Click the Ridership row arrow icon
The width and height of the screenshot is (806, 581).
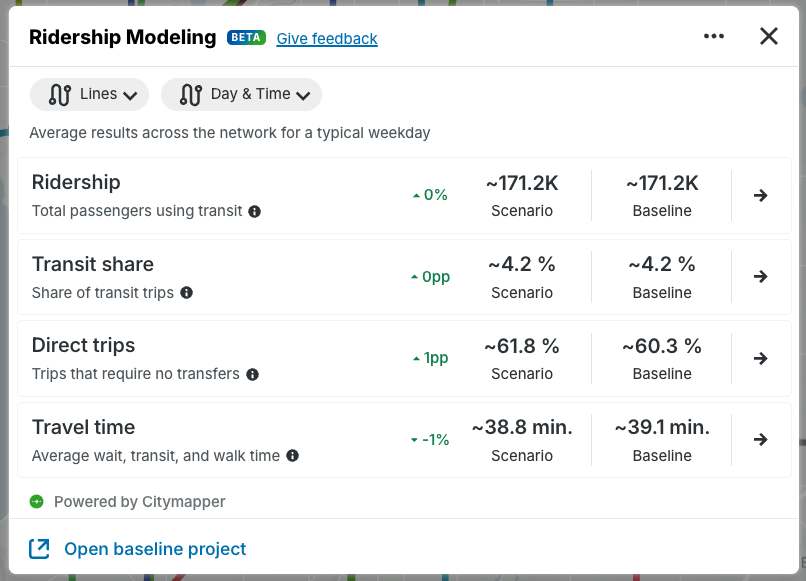[760, 196]
